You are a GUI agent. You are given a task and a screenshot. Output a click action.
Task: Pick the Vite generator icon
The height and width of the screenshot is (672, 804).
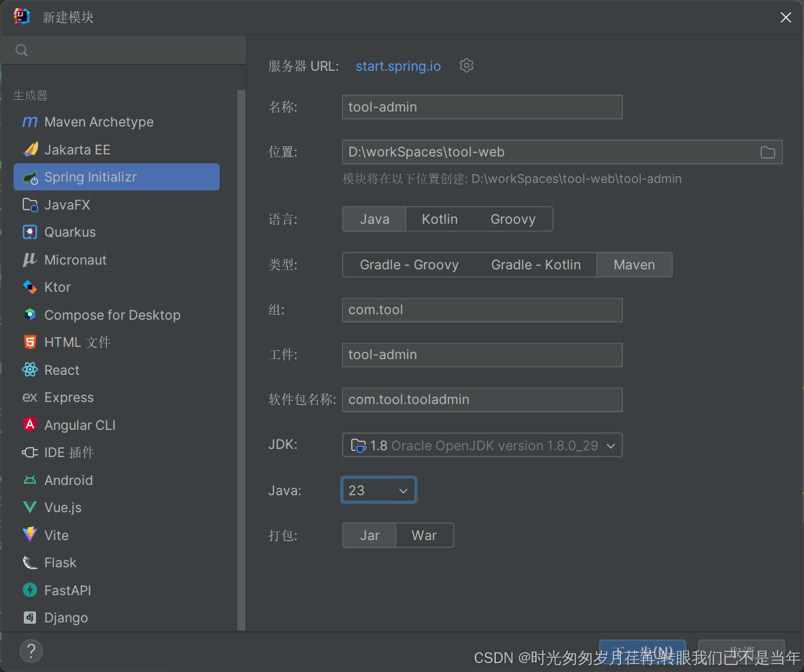[30, 535]
